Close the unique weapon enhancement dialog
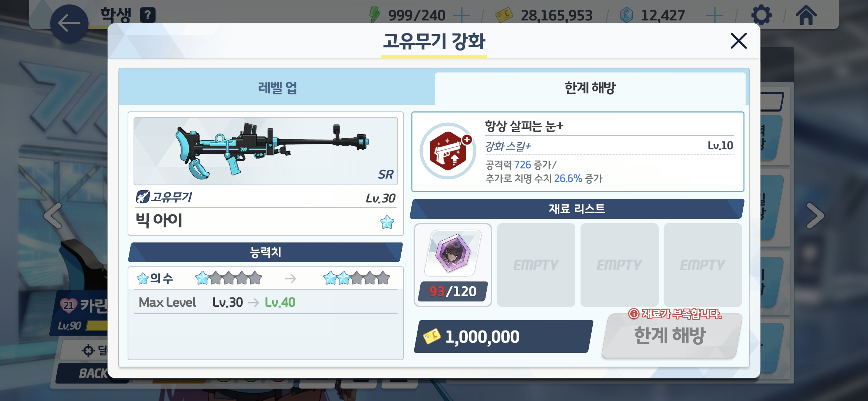This screenshot has width=868, height=401. click(739, 41)
